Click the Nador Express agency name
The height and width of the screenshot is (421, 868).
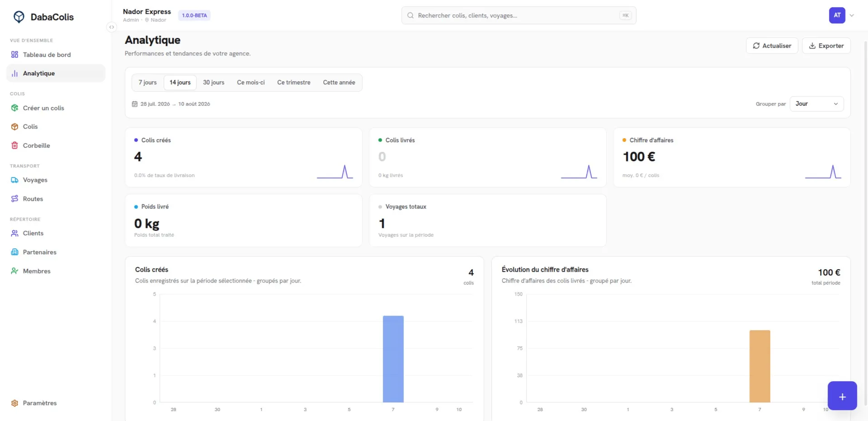[147, 12]
